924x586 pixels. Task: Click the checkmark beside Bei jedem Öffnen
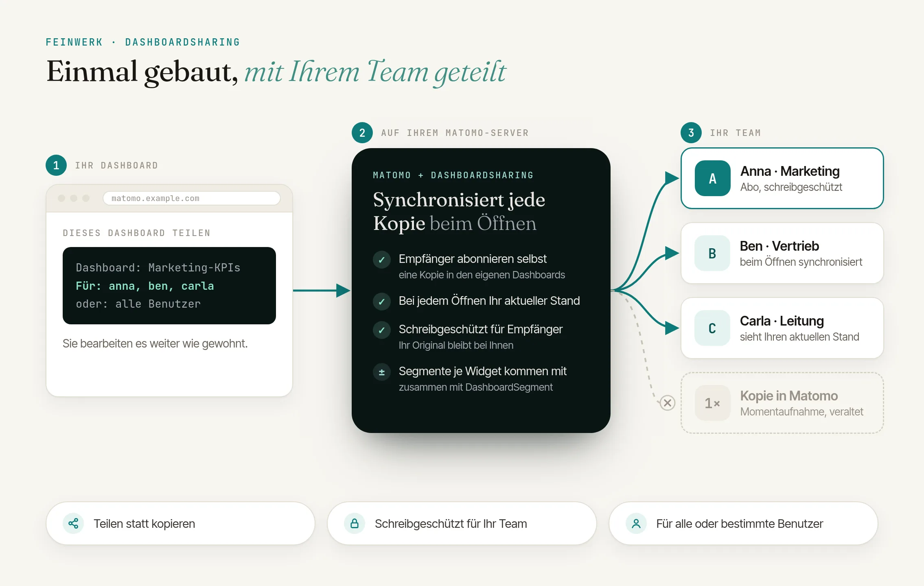pos(382,302)
